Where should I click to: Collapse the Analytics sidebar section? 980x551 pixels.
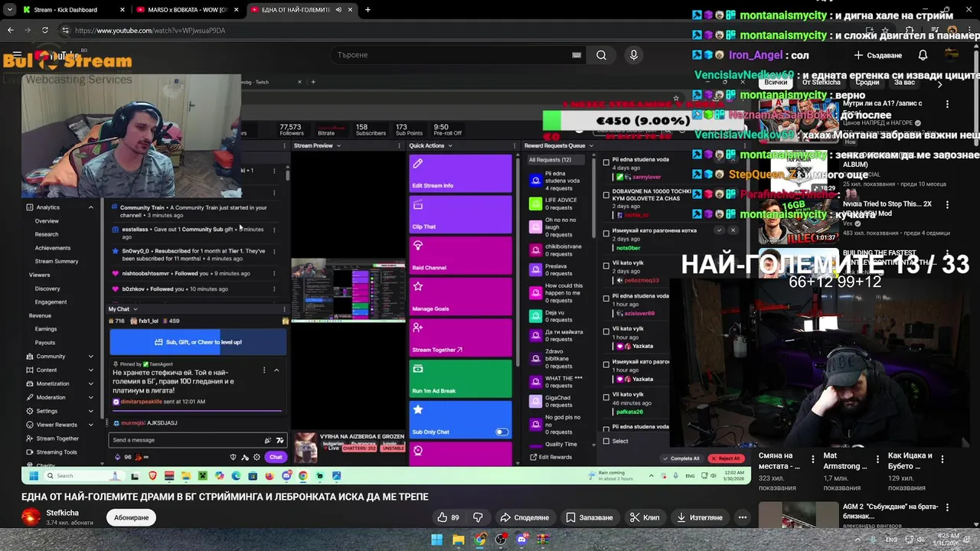[90, 207]
